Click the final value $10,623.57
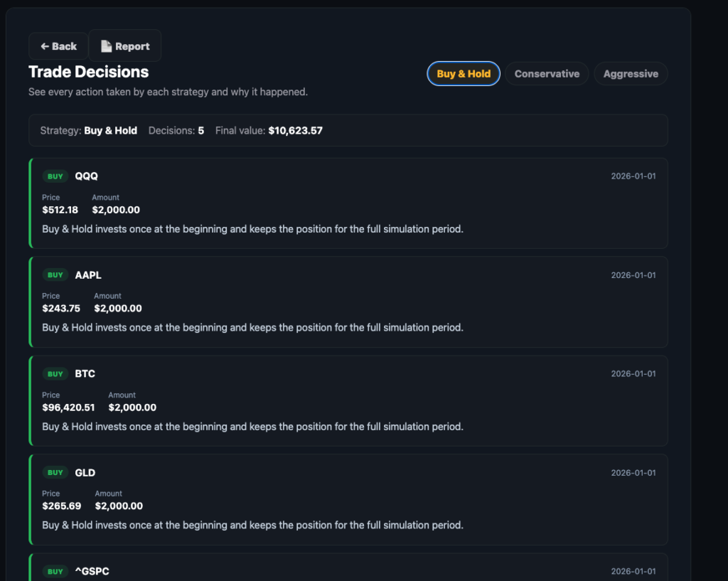 coord(295,131)
